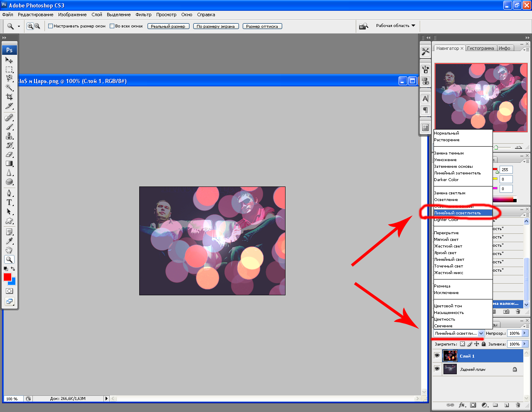Choose Линейный осветлитель blend mode
532x412 pixels.
pos(457,213)
